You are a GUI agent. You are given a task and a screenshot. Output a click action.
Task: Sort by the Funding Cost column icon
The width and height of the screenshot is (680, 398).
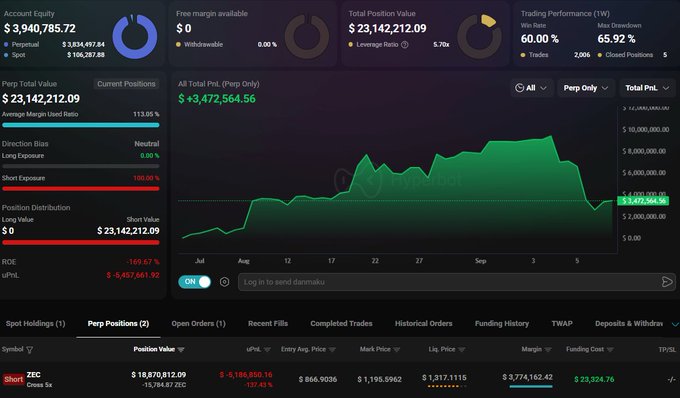coord(610,349)
